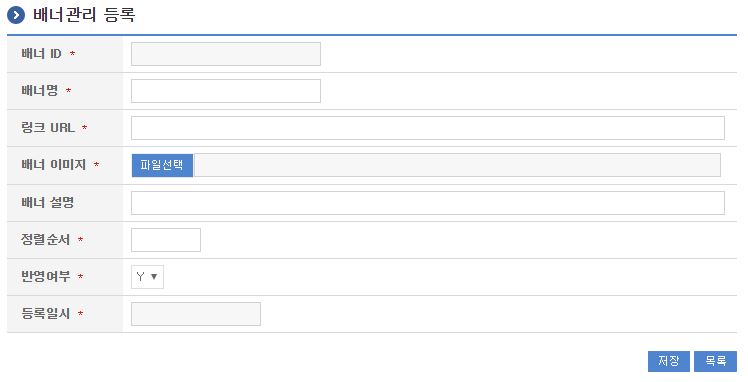Focus the 배너 설명 text field

pos(427,203)
